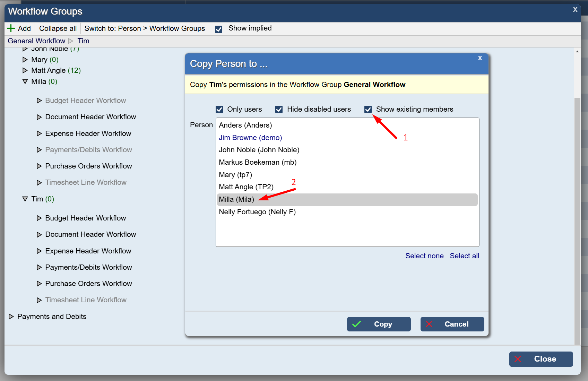Image resolution: width=588 pixels, height=381 pixels.
Task: Uncheck the Only users checkbox
Action: pyautogui.click(x=219, y=110)
